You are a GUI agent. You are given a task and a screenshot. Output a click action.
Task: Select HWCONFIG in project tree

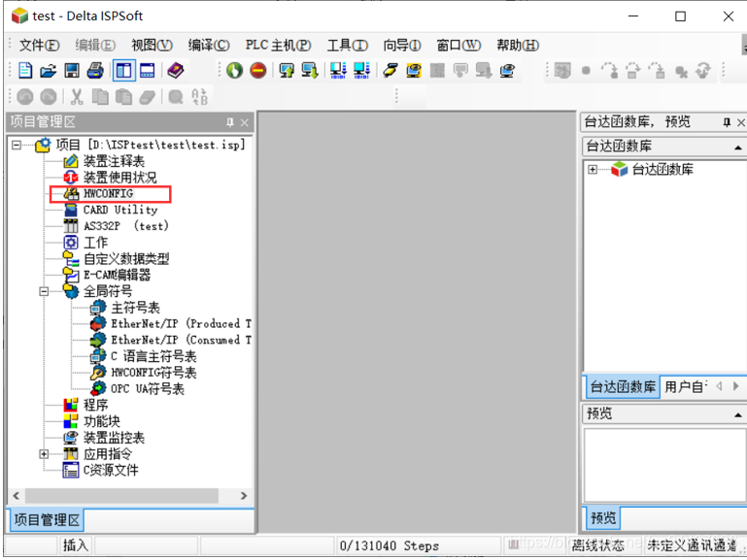point(108,194)
